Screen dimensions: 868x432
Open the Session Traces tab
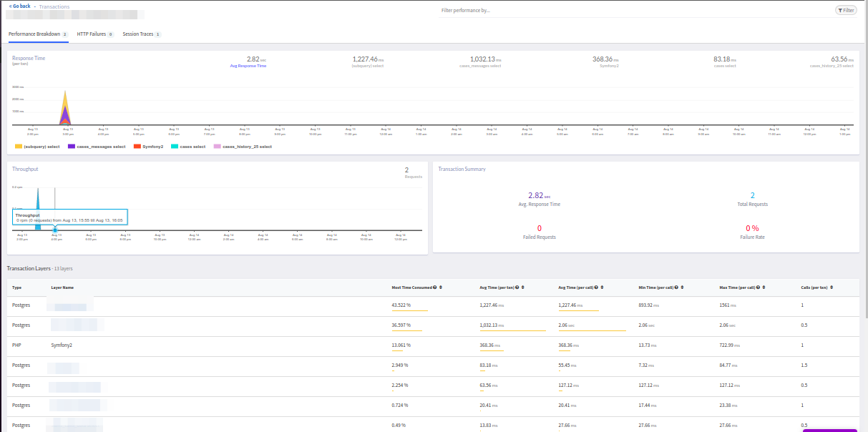(x=140, y=34)
